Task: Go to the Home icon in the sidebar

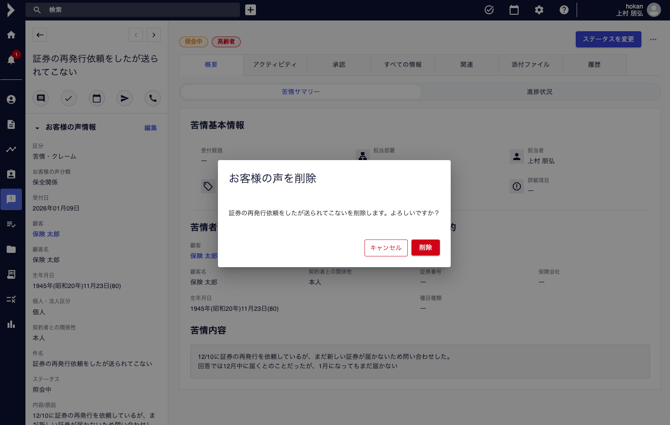Action: click(x=12, y=35)
